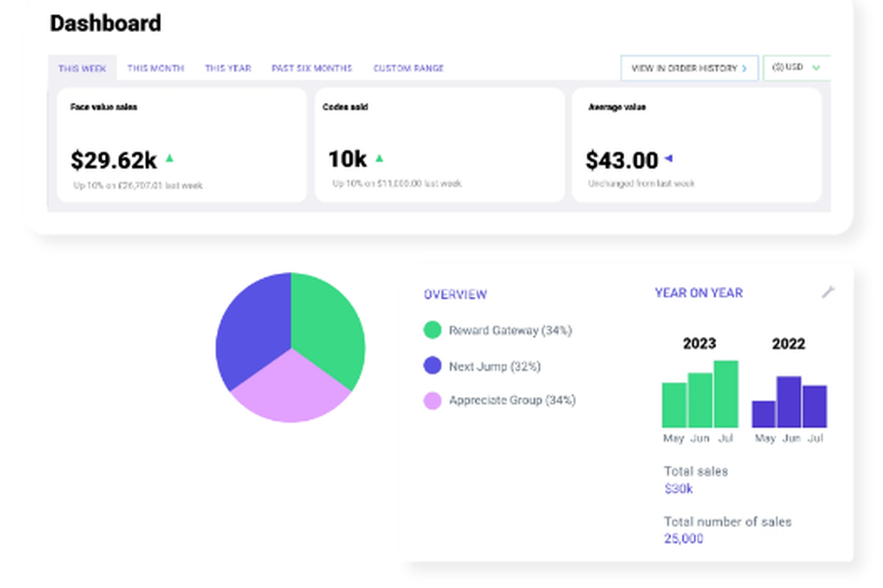Image resolution: width=883 pixels, height=588 pixels.
Task: Click green up arrow beside 10k
Action: click(x=380, y=158)
